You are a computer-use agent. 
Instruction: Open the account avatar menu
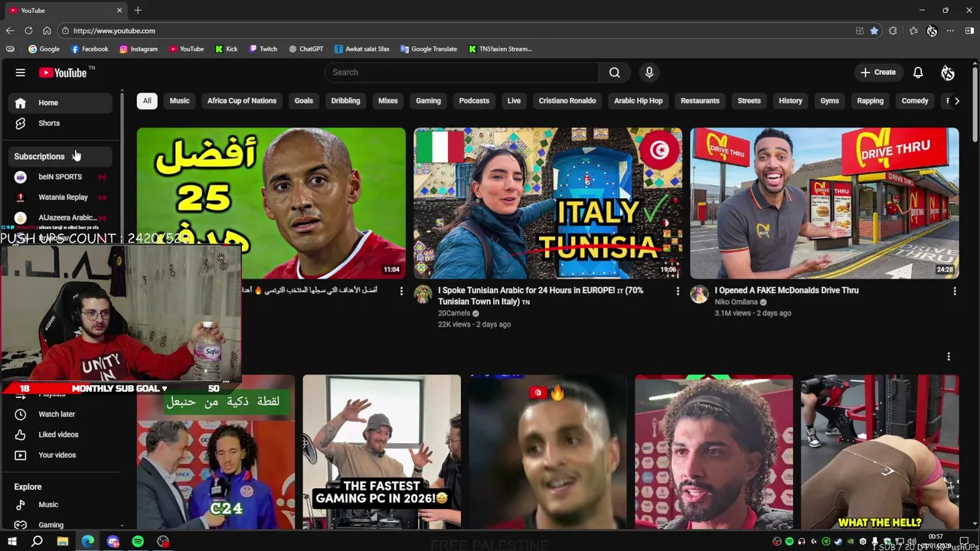[948, 73]
